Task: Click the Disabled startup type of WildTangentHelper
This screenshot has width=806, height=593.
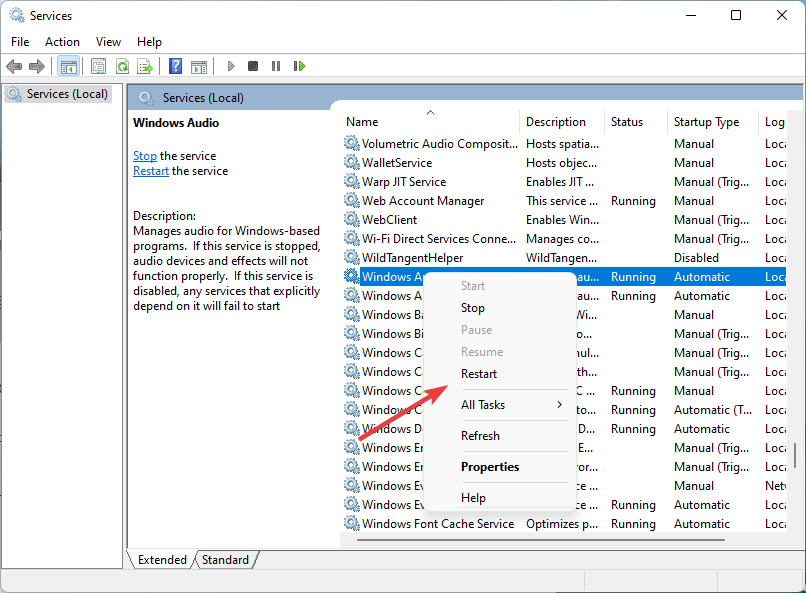Action: click(x=697, y=258)
